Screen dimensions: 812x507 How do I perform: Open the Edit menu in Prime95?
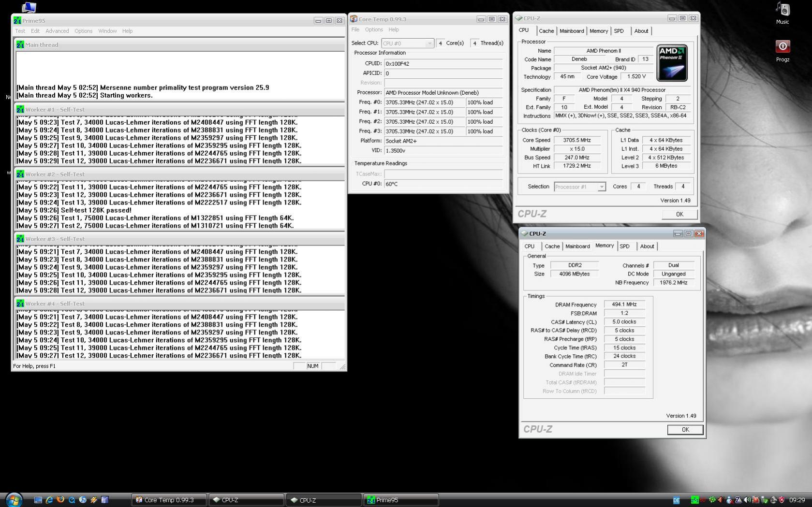pyautogui.click(x=35, y=31)
